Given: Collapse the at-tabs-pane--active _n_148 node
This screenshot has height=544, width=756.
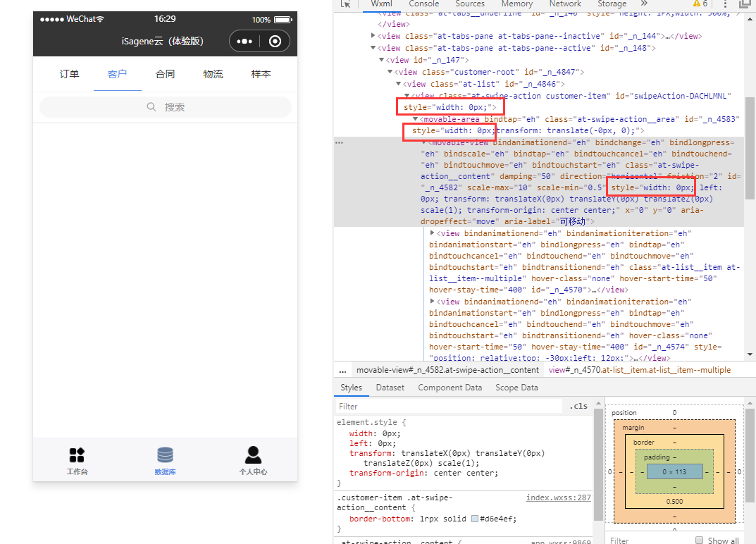Looking at the screenshot, I should point(373,47).
